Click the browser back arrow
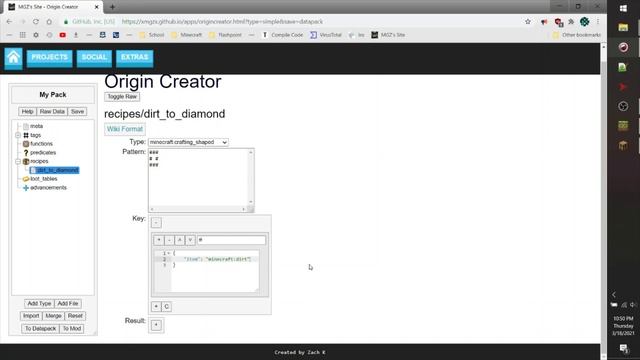 coord(9,22)
